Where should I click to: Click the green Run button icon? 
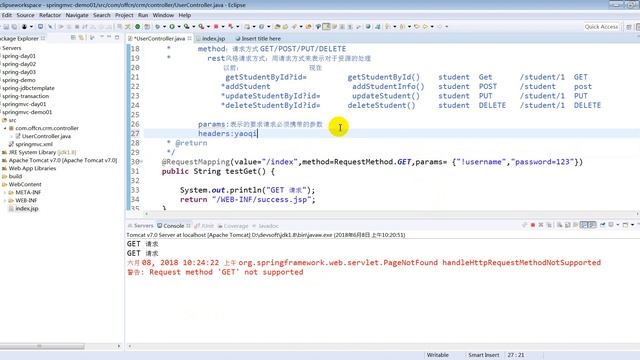(172, 27)
